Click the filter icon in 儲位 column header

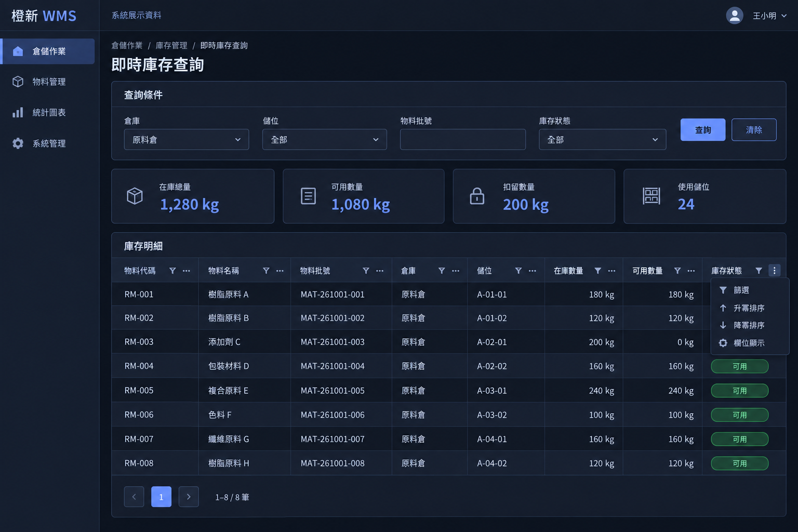point(518,271)
